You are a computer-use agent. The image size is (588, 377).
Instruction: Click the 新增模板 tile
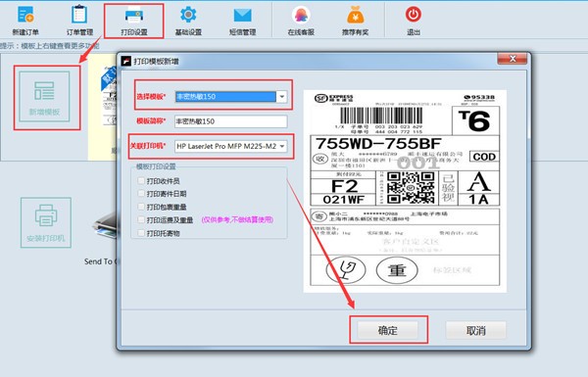45,97
